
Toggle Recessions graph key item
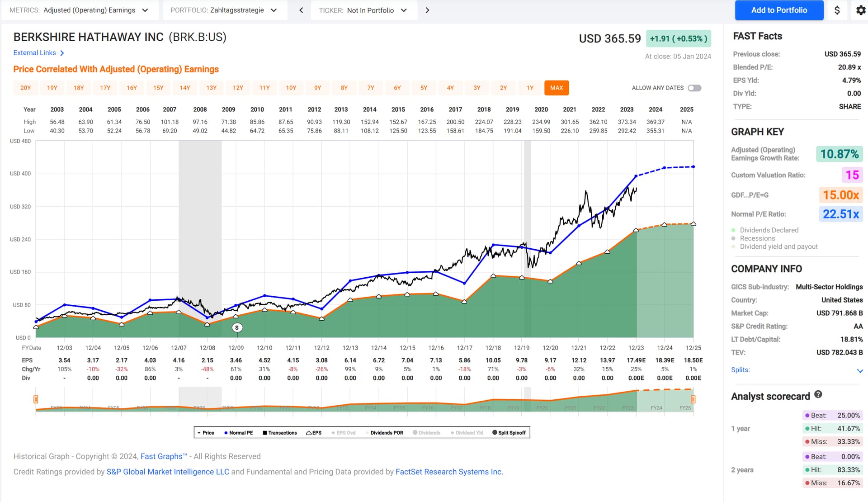click(x=753, y=238)
